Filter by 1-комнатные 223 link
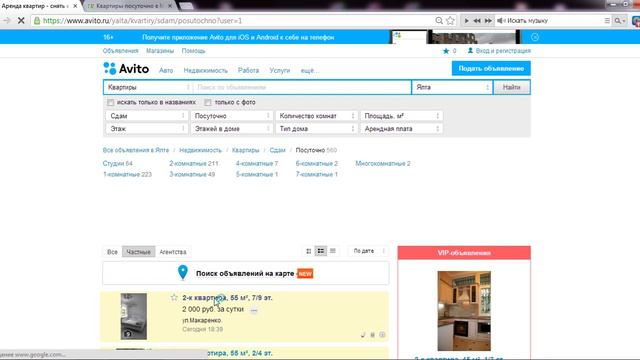 (127, 174)
